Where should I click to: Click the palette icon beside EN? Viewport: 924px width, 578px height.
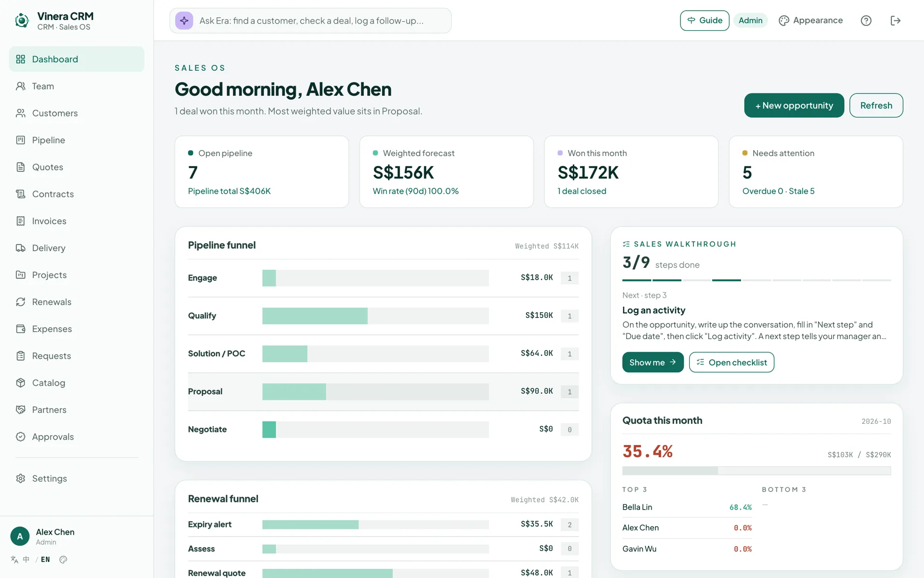pyautogui.click(x=63, y=559)
